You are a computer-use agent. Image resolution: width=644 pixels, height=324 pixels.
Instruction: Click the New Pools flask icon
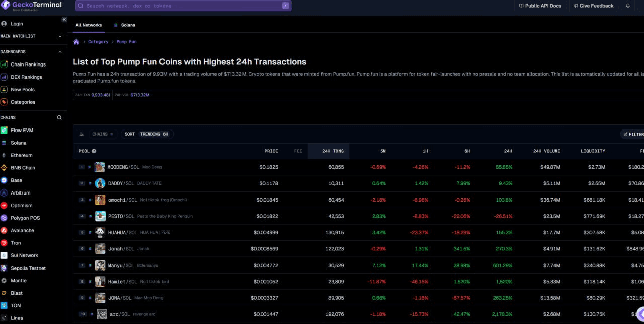(4, 90)
